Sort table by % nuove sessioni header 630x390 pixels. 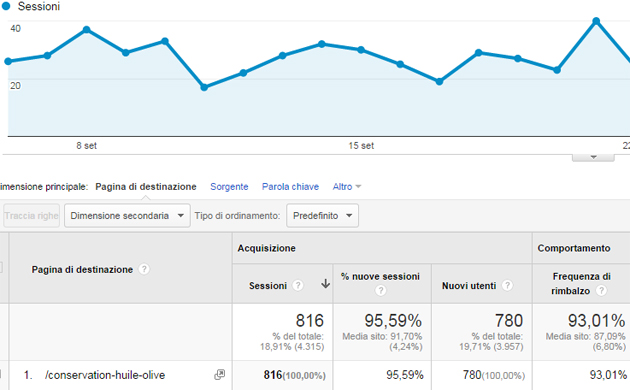tap(380, 276)
